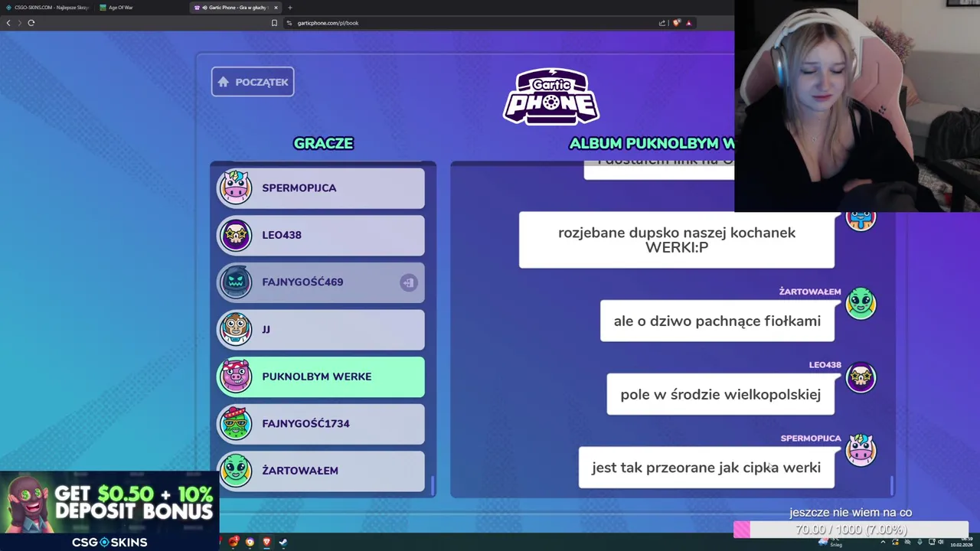Select player FAJNYGOŚĆ469 in the list
Screen dimensions: 980x551
point(321,282)
